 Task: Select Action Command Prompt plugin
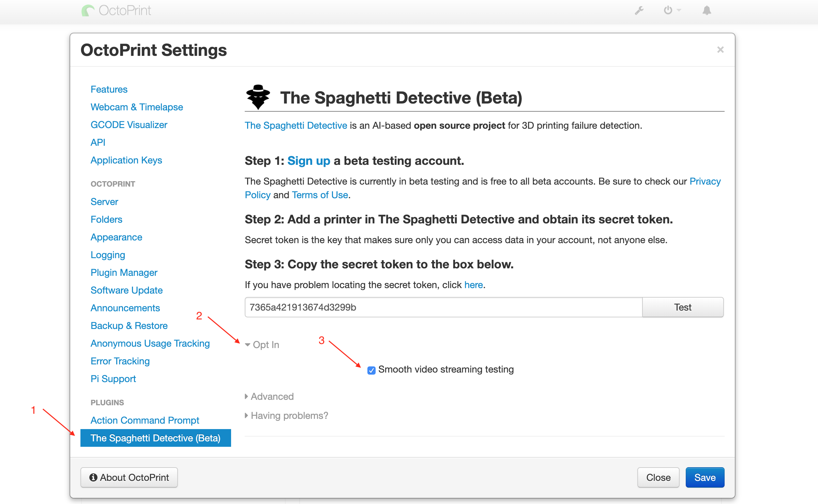[145, 420]
